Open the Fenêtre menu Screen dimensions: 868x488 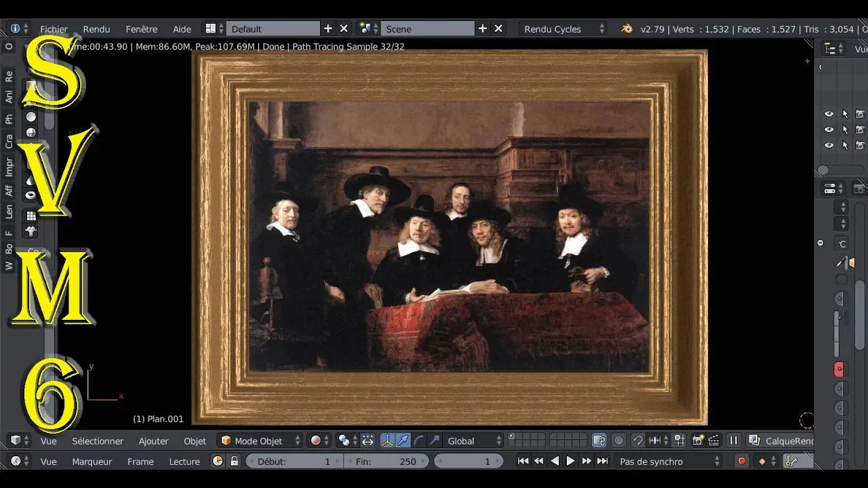141,29
